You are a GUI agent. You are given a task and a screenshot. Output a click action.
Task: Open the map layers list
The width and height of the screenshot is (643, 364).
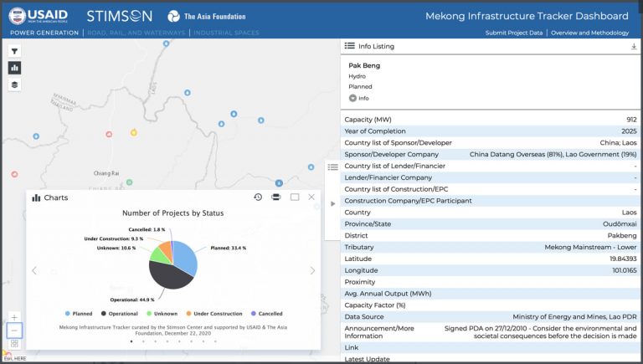(15, 85)
